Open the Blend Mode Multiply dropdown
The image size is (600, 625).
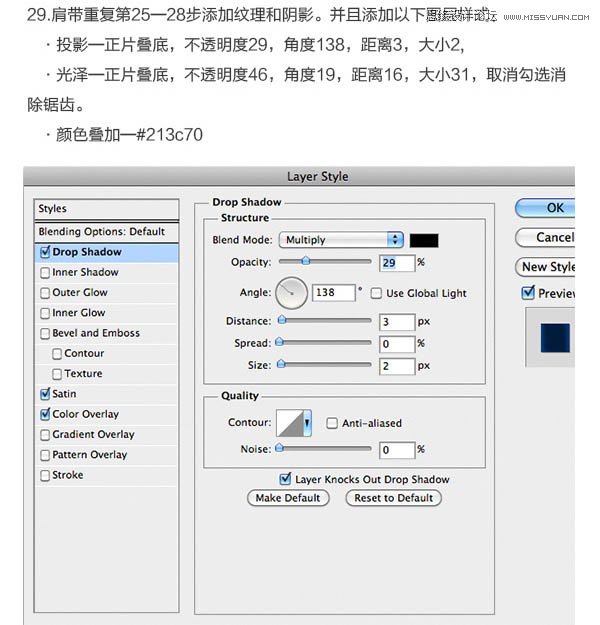[x=341, y=240]
